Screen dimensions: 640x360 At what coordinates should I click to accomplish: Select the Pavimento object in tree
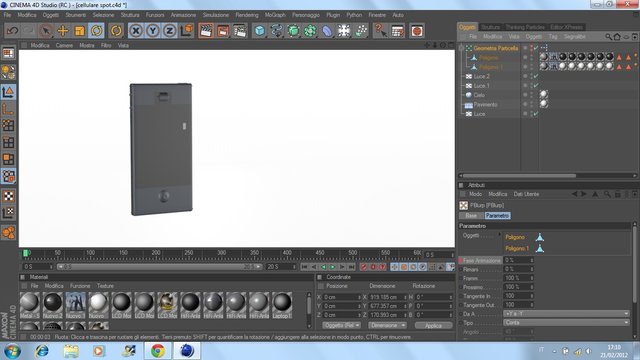[x=485, y=104]
